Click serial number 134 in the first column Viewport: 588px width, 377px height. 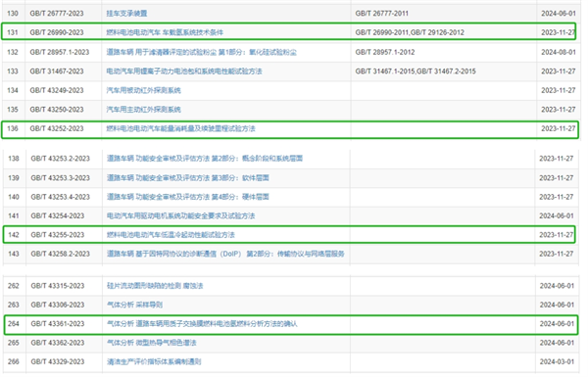coord(13,90)
